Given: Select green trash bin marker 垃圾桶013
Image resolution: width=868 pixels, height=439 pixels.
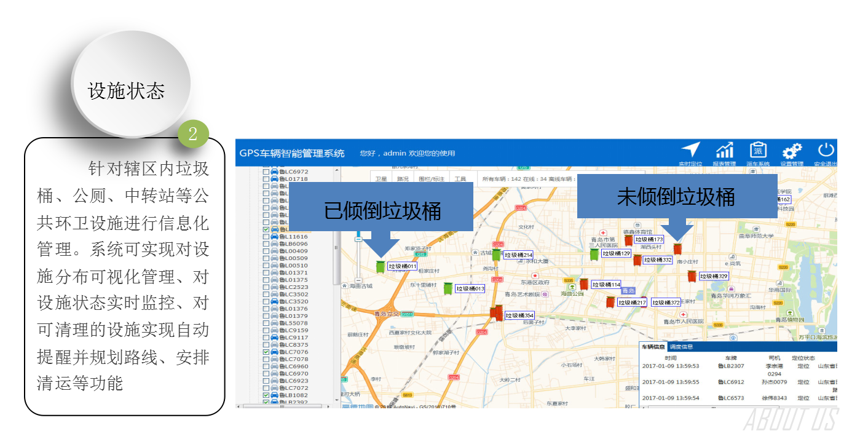Looking at the screenshot, I should [x=449, y=288].
